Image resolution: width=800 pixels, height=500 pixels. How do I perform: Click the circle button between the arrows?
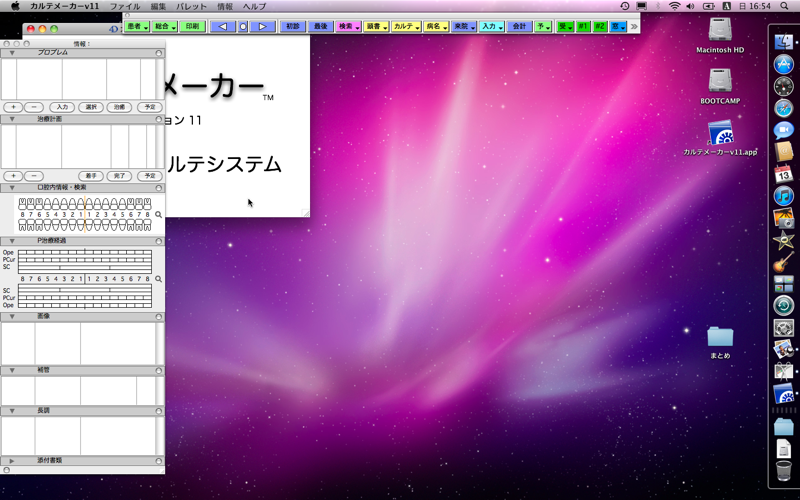click(x=242, y=26)
